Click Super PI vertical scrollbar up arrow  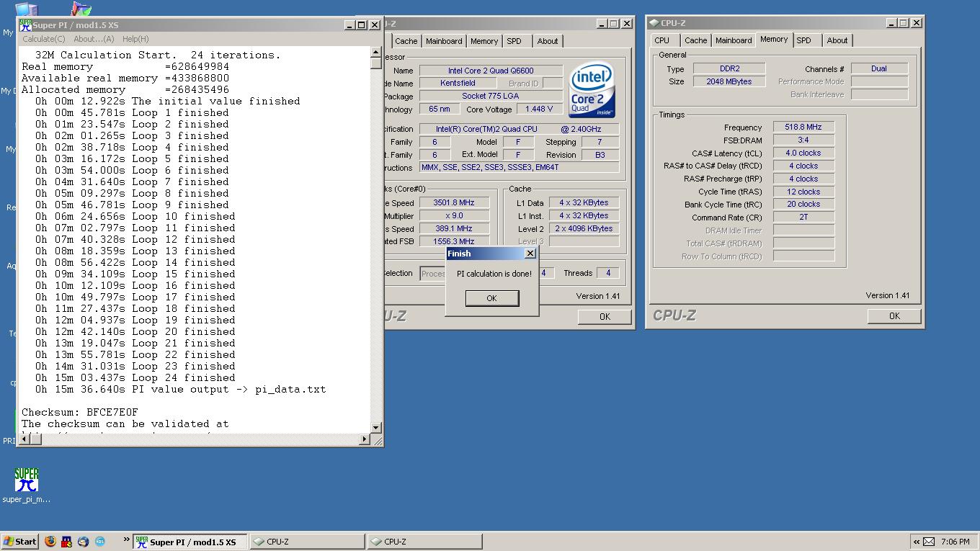(x=375, y=52)
